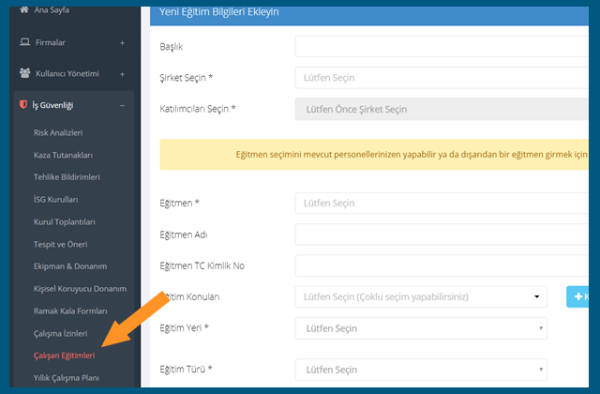Open the Eğitim Yeri dropdown
This screenshot has height=394, width=600.
pos(421,328)
